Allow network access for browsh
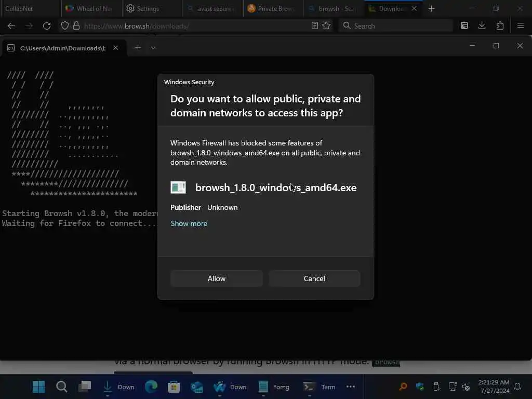The width and height of the screenshot is (532, 399). tap(217, 278)
